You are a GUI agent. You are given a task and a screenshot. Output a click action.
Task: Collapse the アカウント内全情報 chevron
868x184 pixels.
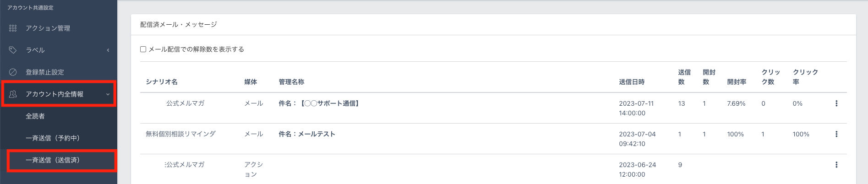[108, 94]
